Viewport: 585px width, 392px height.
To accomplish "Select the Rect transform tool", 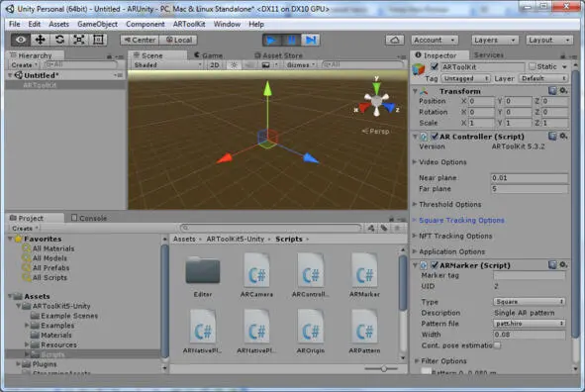I will (98, 40).
